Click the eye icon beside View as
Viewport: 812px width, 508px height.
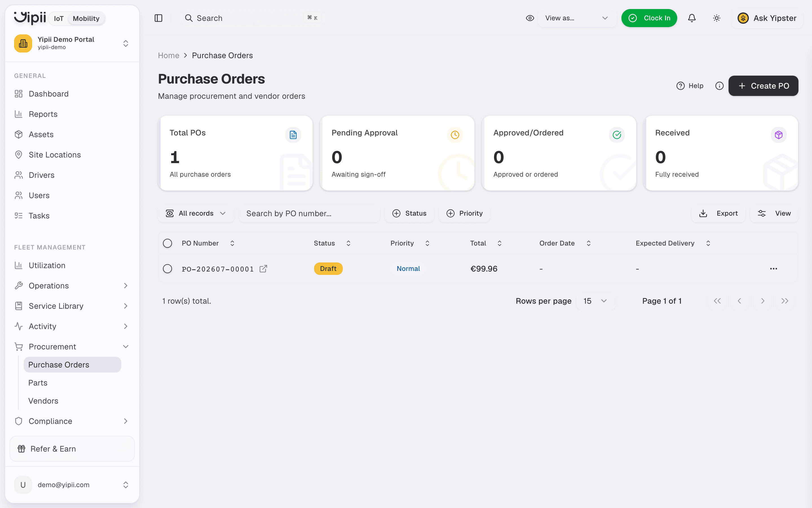(x=530, y=18)
